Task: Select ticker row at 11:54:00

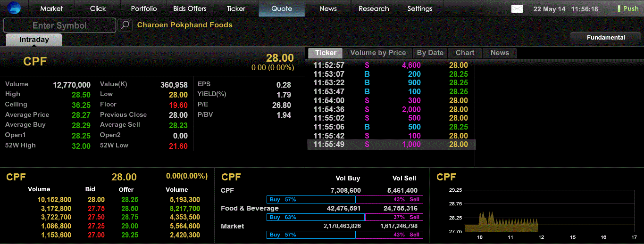Action: [391, 100]
